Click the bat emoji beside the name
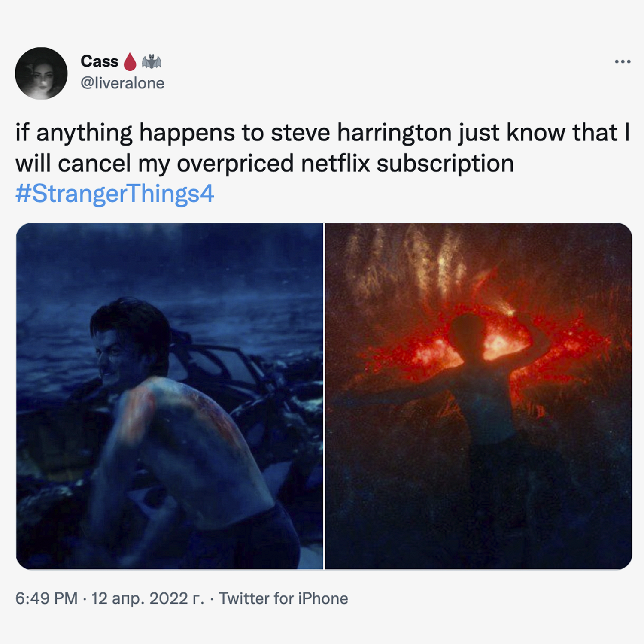644x644 pixels. click(152, 62)
